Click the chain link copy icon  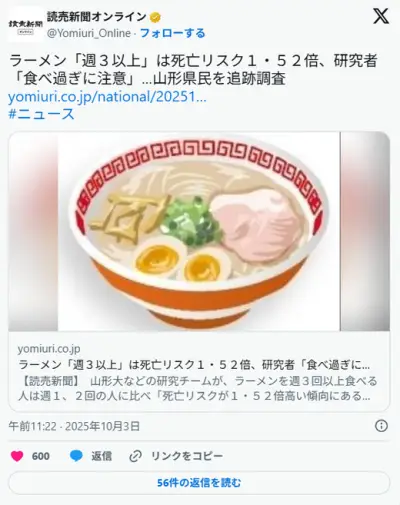[x=135, y=456]
